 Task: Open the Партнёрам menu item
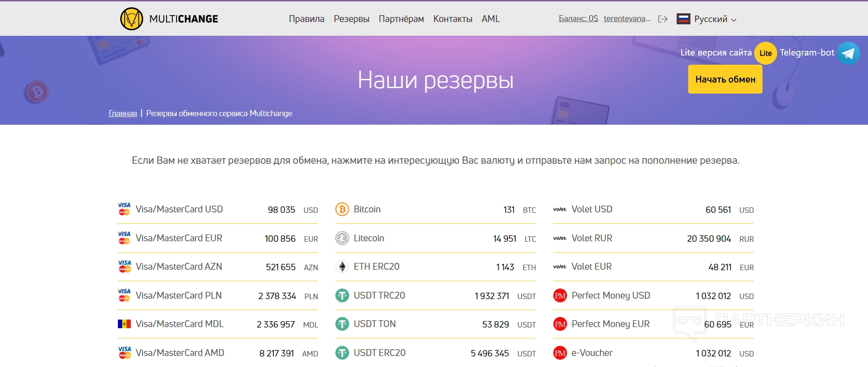(x=401, y=19)
